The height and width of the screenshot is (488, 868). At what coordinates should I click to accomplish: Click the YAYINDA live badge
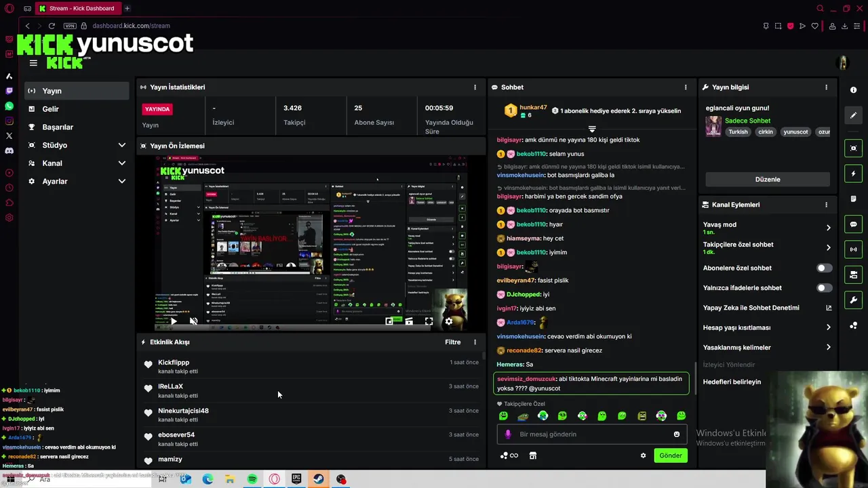pos(157,109)
